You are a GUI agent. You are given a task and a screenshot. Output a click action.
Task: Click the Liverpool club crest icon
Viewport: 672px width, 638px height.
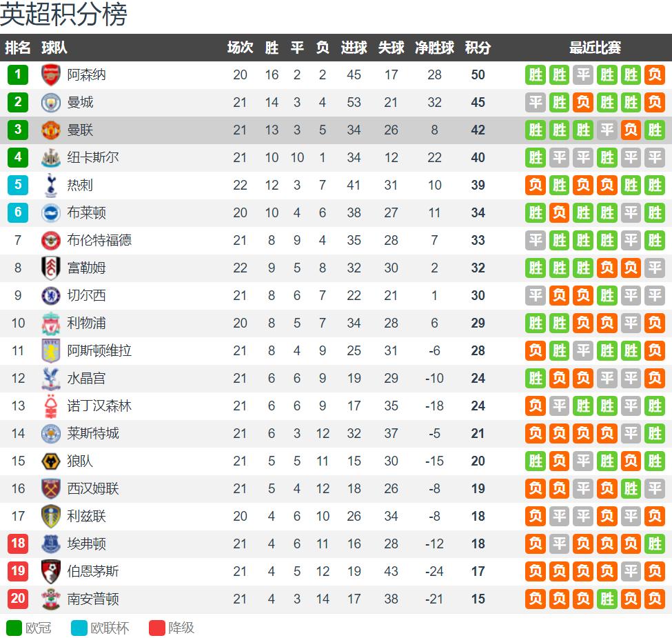click(51, 323)
